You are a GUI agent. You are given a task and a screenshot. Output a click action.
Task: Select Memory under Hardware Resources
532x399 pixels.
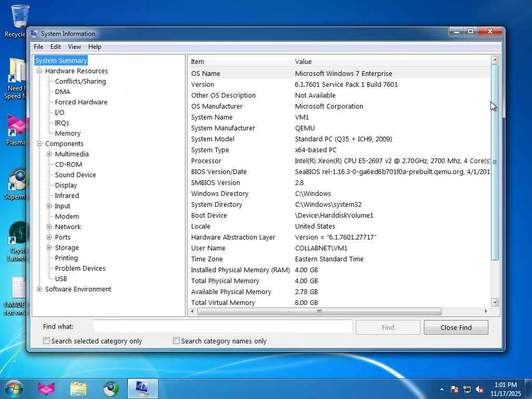(68, 134)
